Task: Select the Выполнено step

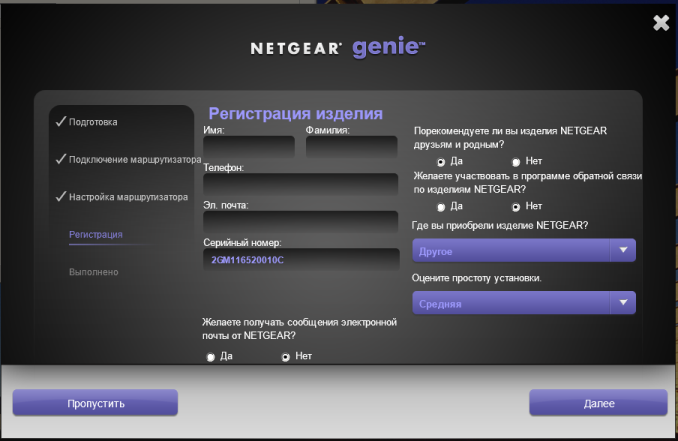Action: tap(93, 272)
